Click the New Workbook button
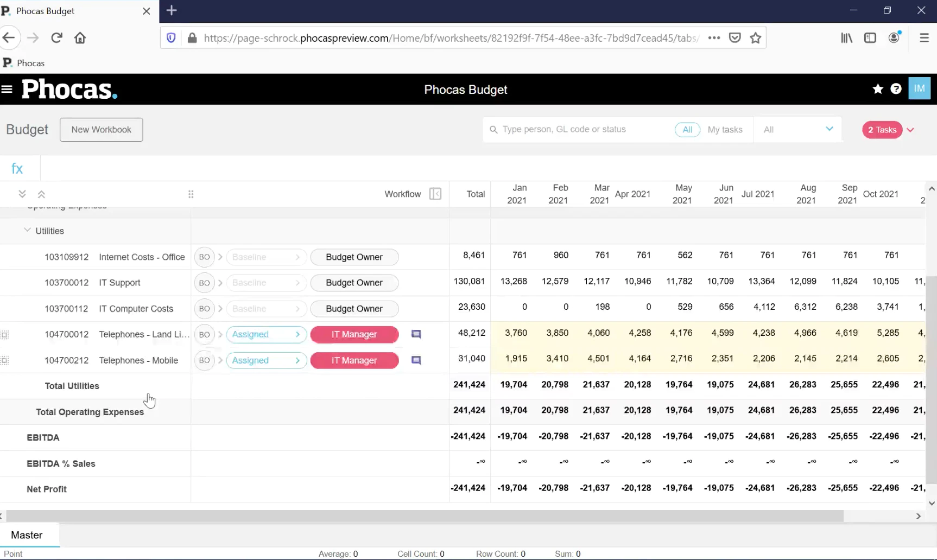The height and width of the screenshot is (560, 937). (102, 130)
